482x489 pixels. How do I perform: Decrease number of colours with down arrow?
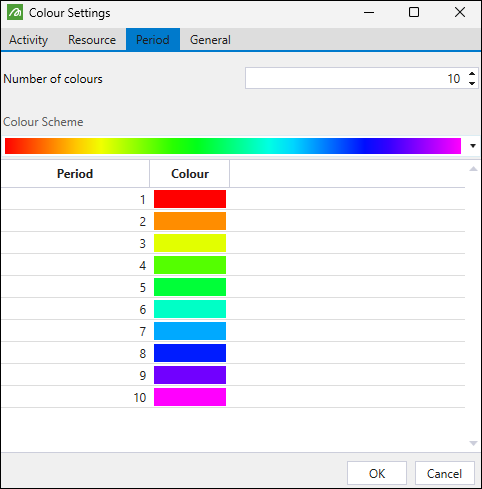[472, 83]
